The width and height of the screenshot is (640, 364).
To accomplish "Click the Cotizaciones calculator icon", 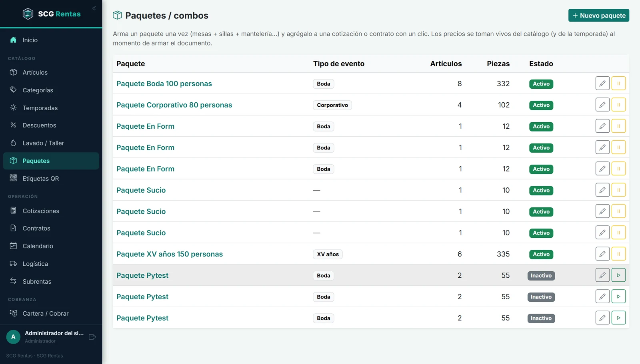I will 13,211.
